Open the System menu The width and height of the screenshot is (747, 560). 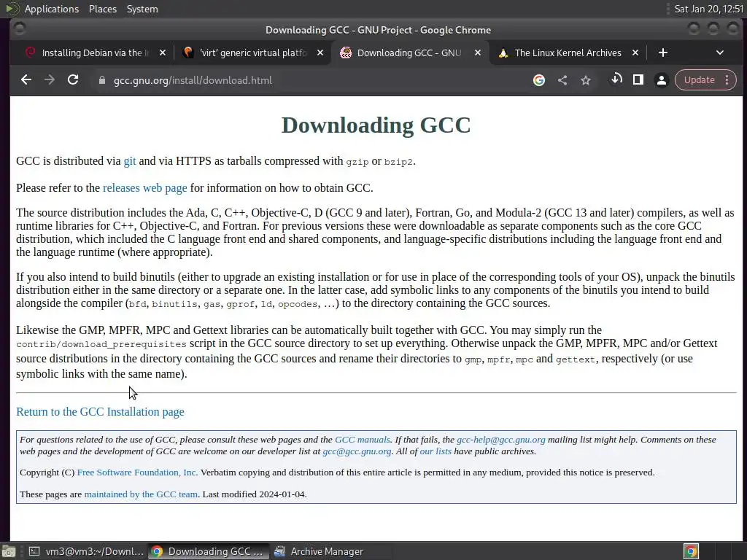142,9
